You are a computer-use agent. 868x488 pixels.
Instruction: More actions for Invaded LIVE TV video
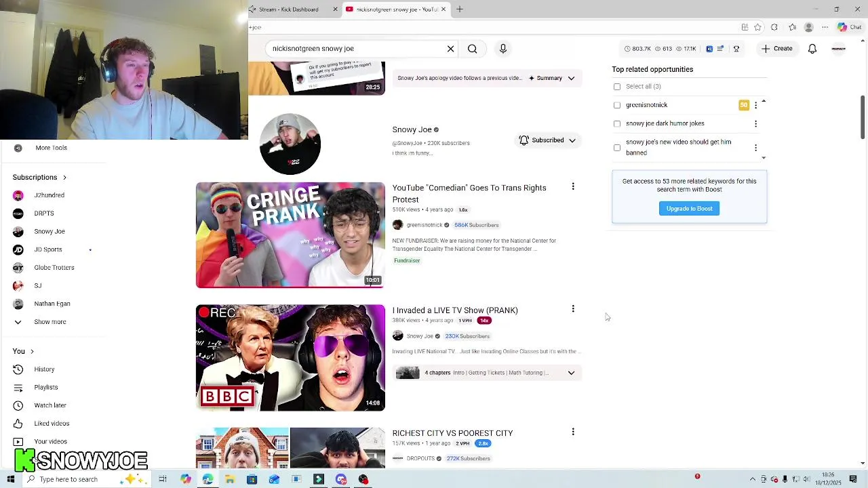click(x=573, y=309)
